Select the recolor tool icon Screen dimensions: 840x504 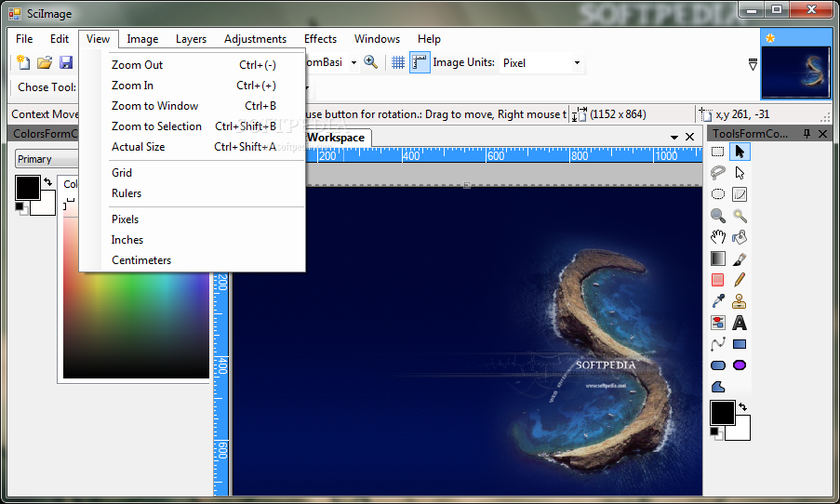coord(718,323)
